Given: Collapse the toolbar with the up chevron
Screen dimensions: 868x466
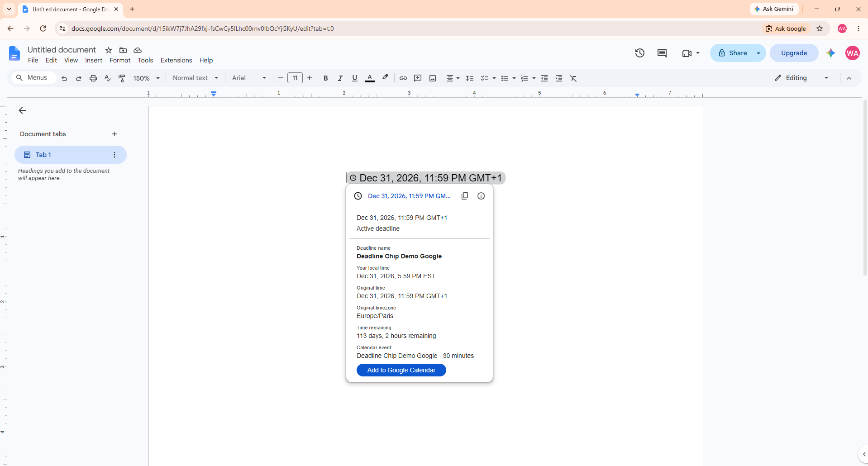Looking at the screenshot, I should coord(849,78).
